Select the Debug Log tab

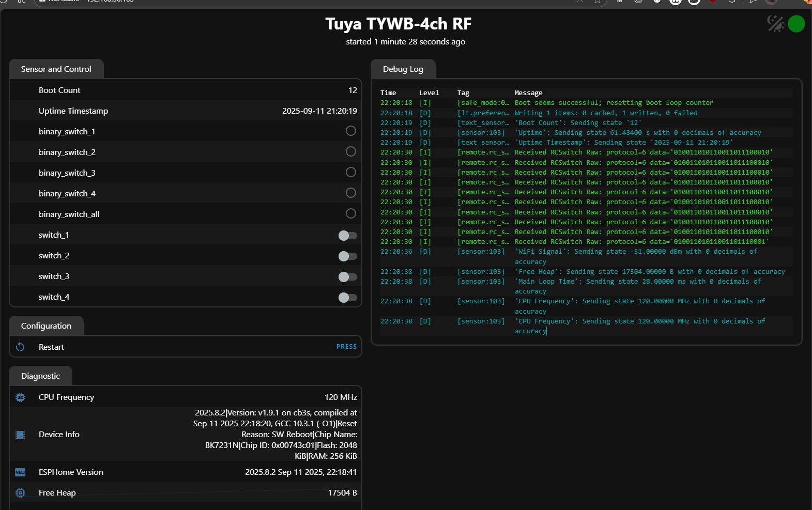(403, 69)
